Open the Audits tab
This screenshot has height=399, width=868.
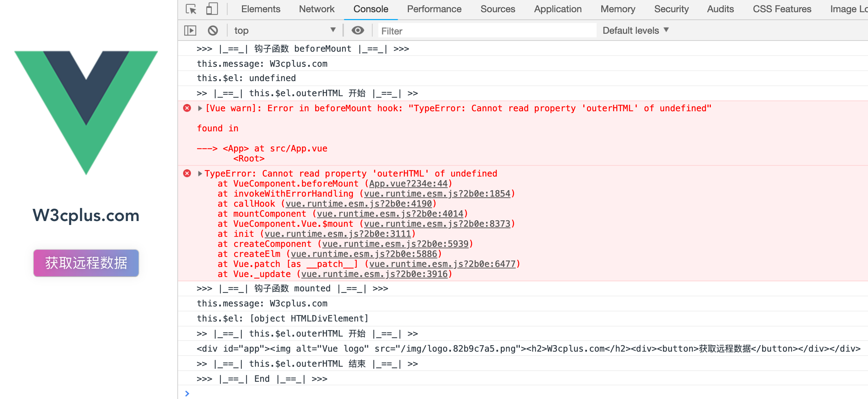click(x=720, y=9)
